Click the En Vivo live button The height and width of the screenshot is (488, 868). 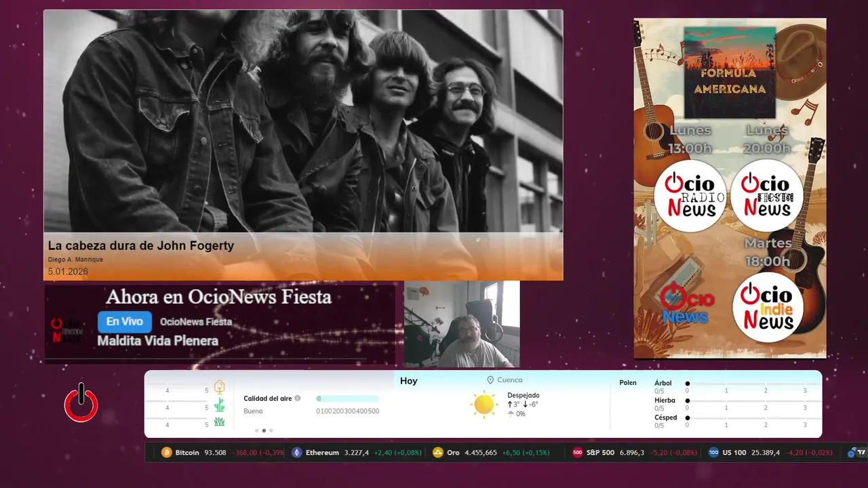click(125, 322)
